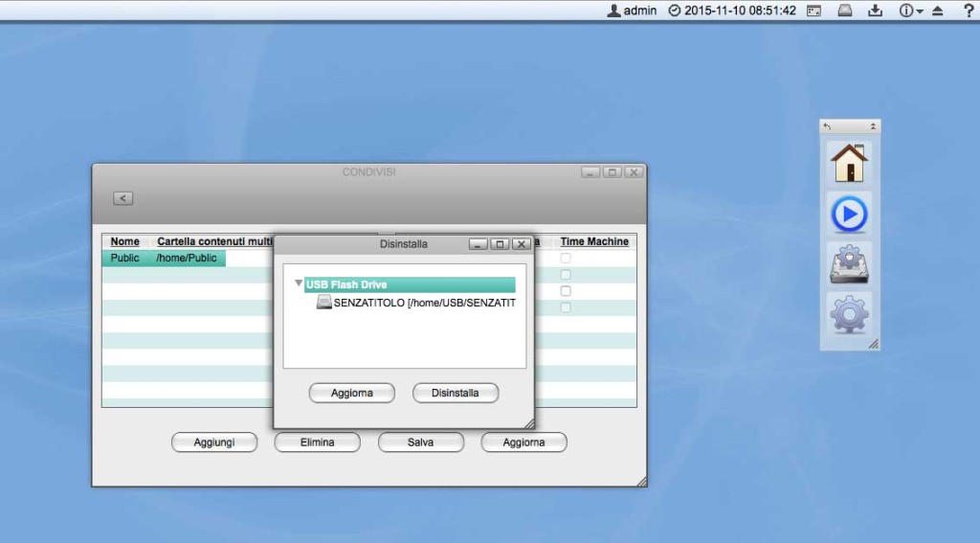Click the Elimina button

tap(318, 442)
